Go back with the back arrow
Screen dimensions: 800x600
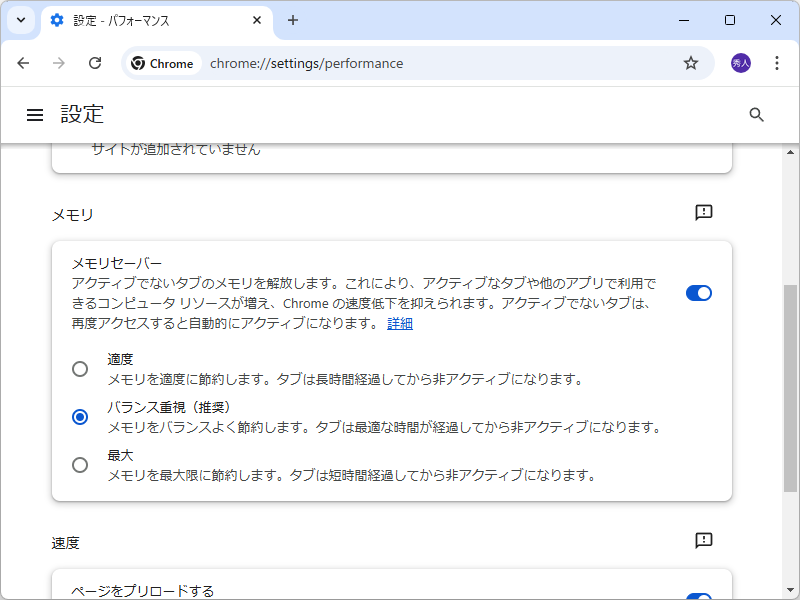point(23,62)
